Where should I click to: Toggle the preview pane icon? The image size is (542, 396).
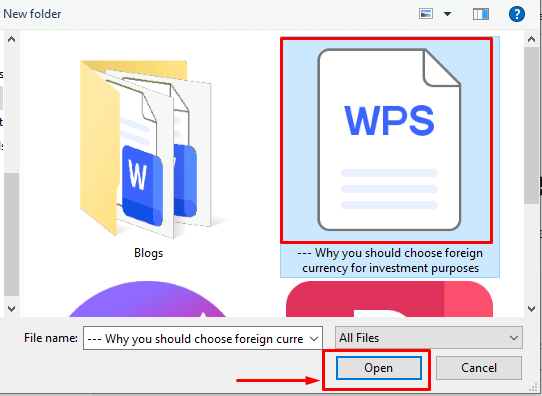click(x=481, y=14)
